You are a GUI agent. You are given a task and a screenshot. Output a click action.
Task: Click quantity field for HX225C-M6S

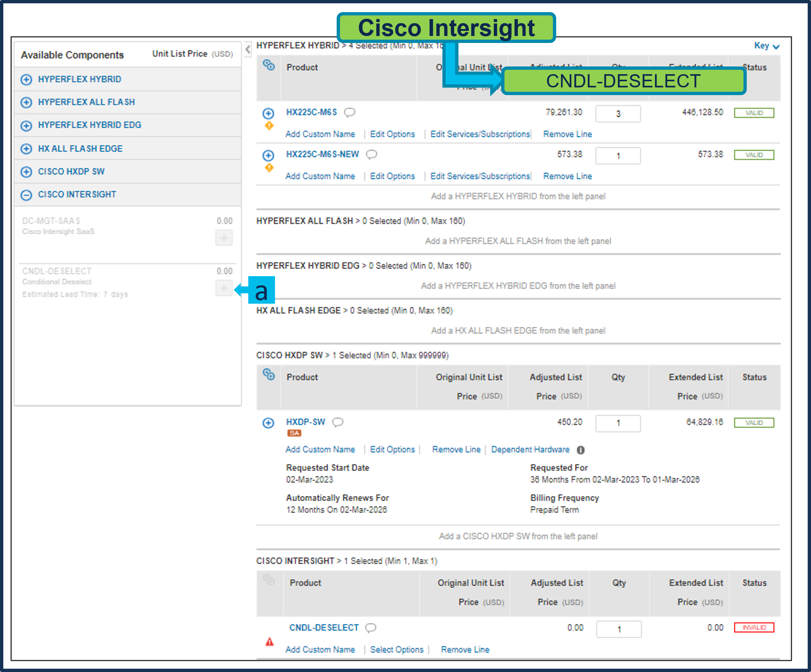[618, 113]
